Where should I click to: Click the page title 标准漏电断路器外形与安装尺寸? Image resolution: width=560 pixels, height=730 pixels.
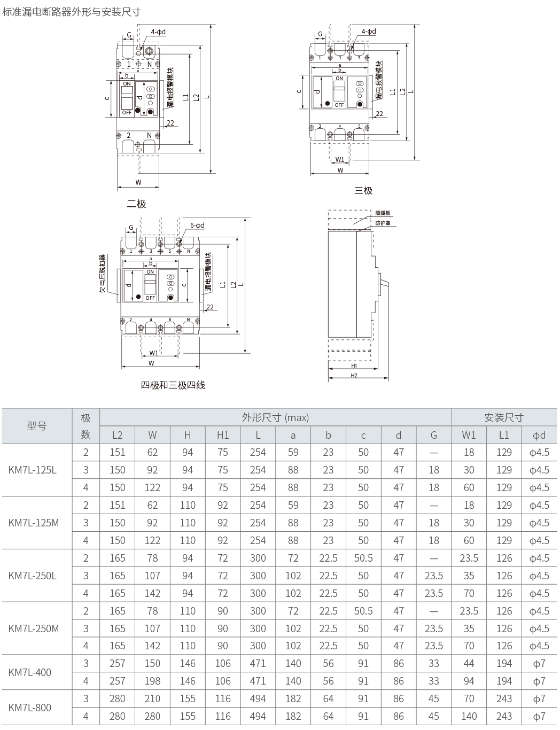coord(71,12)
